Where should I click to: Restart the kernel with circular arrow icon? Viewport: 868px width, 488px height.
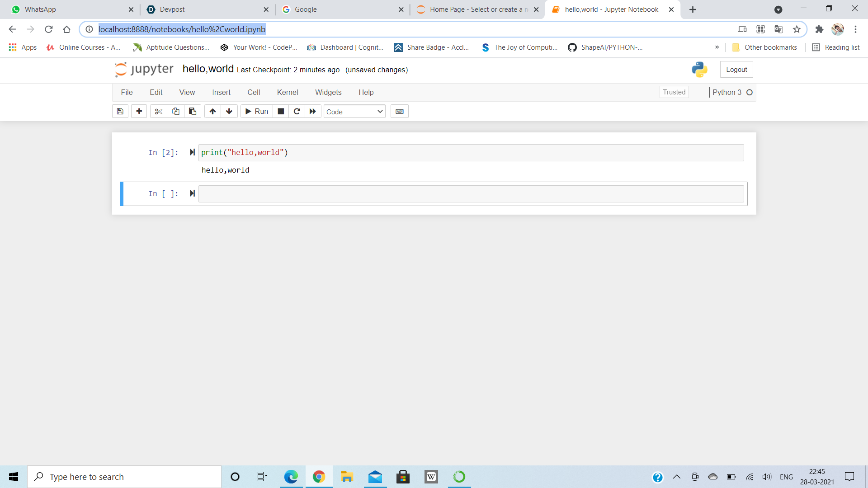point(297,111)
